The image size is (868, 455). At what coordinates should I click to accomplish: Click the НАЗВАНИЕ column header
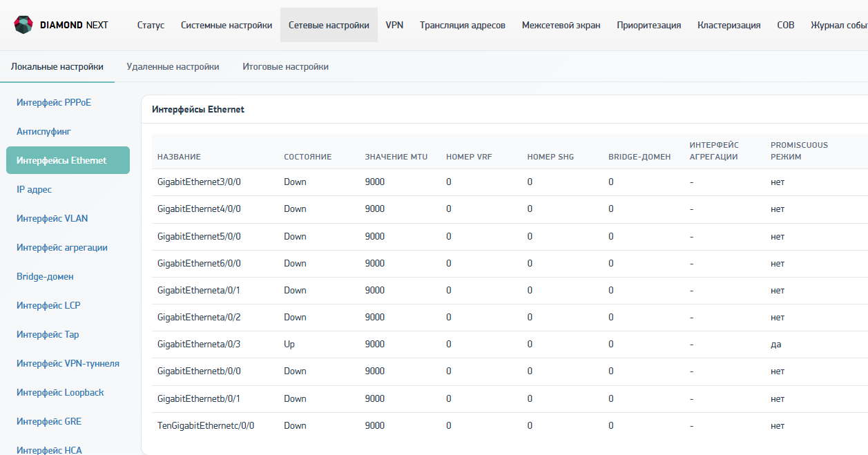pos(179,157)
